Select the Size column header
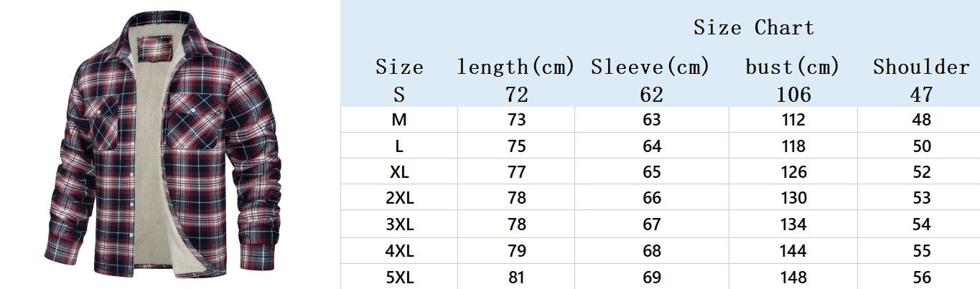980x289 pixels. pos(399,67)
